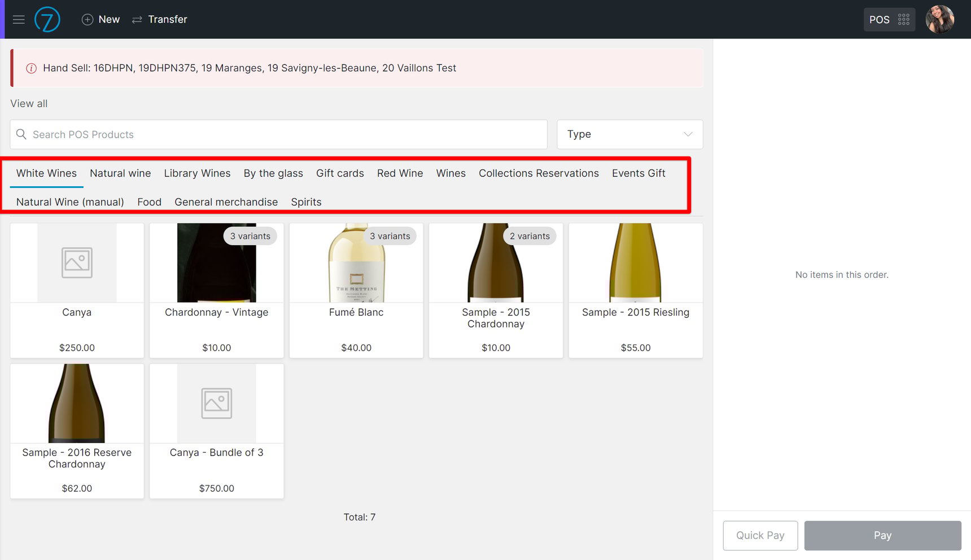The image size is (971, 560).
Task: Expand the Type dropdown chevron
Action: 688,134
